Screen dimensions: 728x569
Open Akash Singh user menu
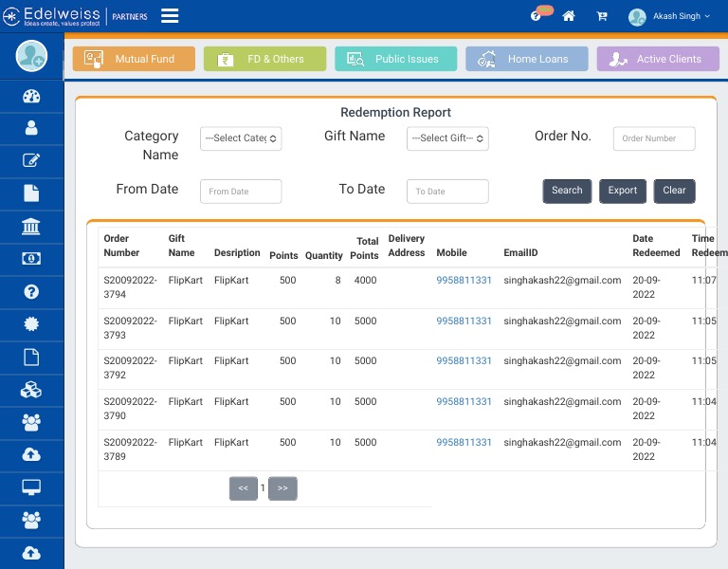click(x=669, y=16)
